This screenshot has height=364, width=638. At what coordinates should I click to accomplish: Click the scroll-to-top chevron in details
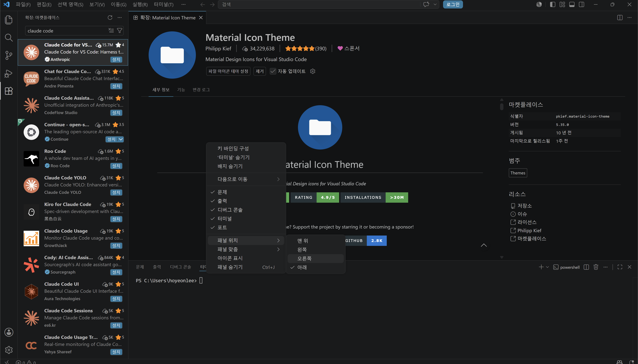pyautogui.click(x=484, y=245)
